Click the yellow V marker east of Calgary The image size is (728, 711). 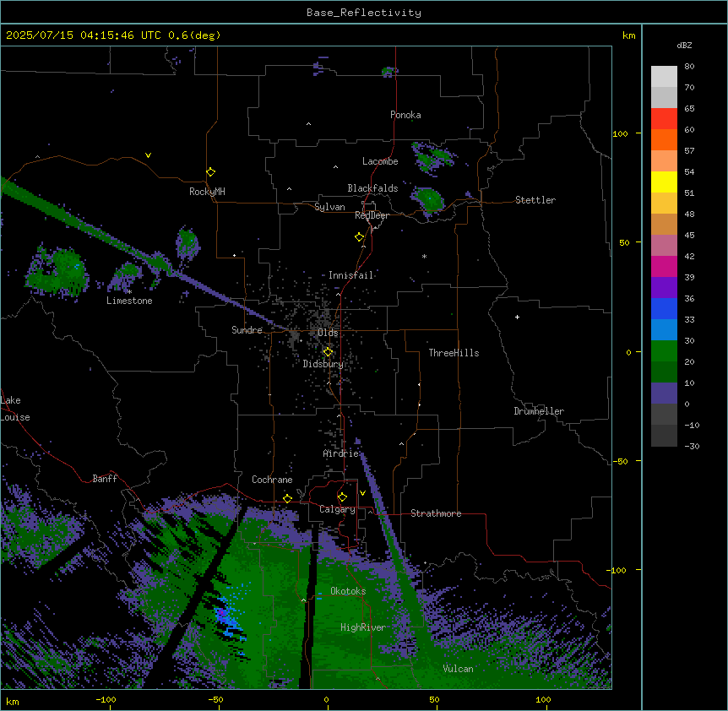pyautogui.click(x=362, y=493)
